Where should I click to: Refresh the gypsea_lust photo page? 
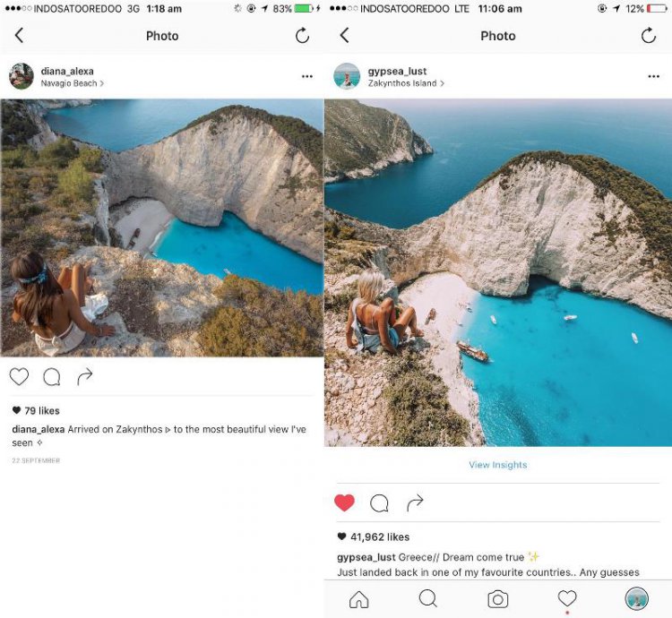pyautogui.click(x=649, y=36)
